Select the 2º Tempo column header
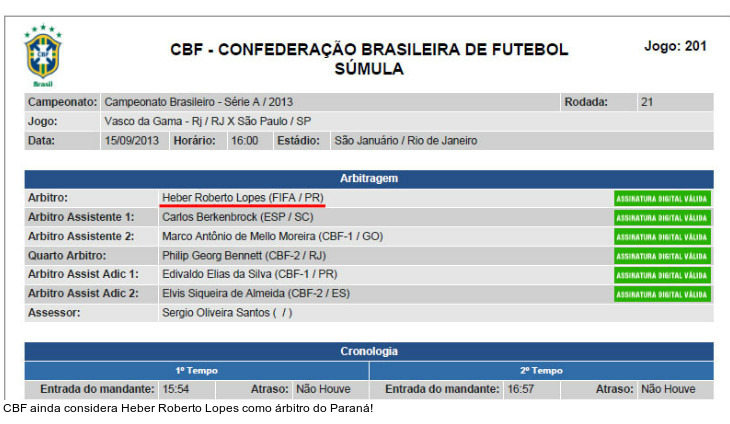Screen dimensions: 730x424 click(x=541, y=370)
